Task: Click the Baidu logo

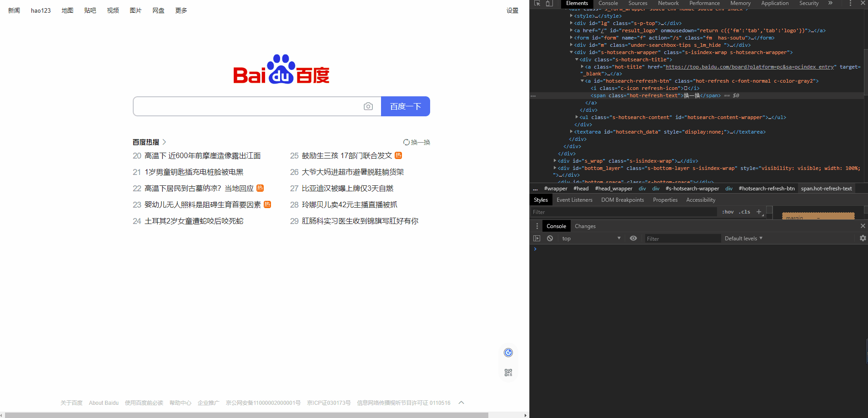Action: [281, 70]
